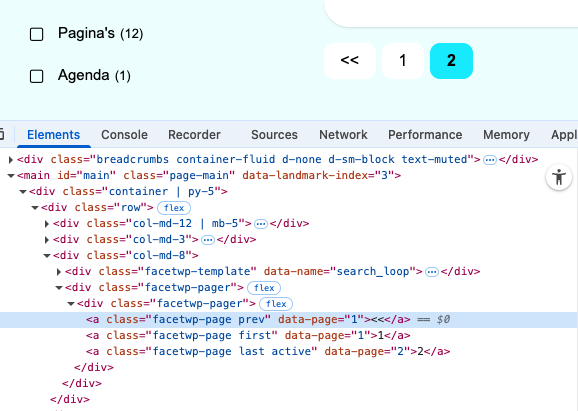Screen dimensions: 578x411
Task: Switch to the Elements tab
Action: [53, 135]
